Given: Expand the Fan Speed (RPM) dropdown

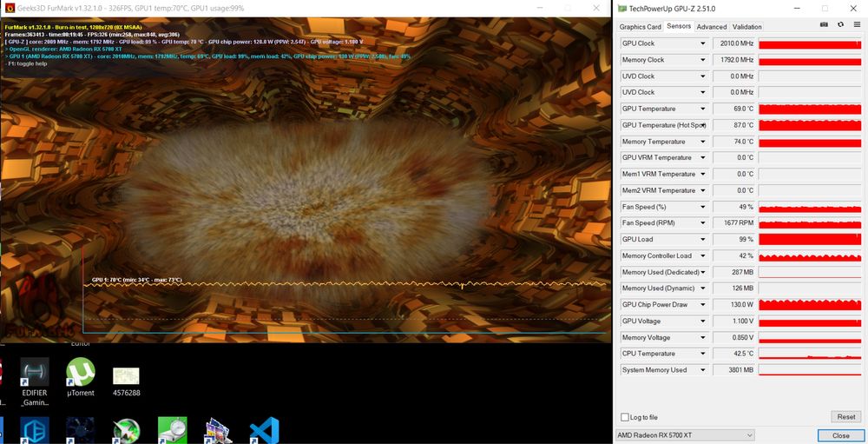Looking at the screenshot, I should [703, 223].
